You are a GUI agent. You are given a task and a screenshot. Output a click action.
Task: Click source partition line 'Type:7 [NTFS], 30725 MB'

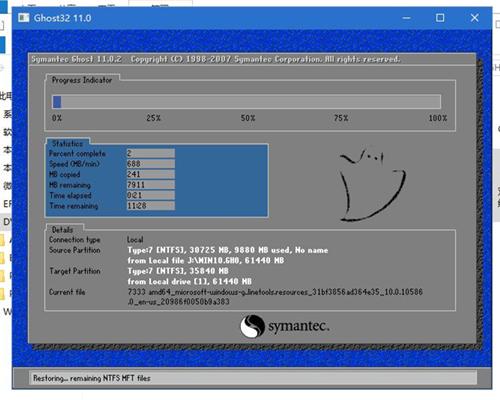[x=228, y=250]
